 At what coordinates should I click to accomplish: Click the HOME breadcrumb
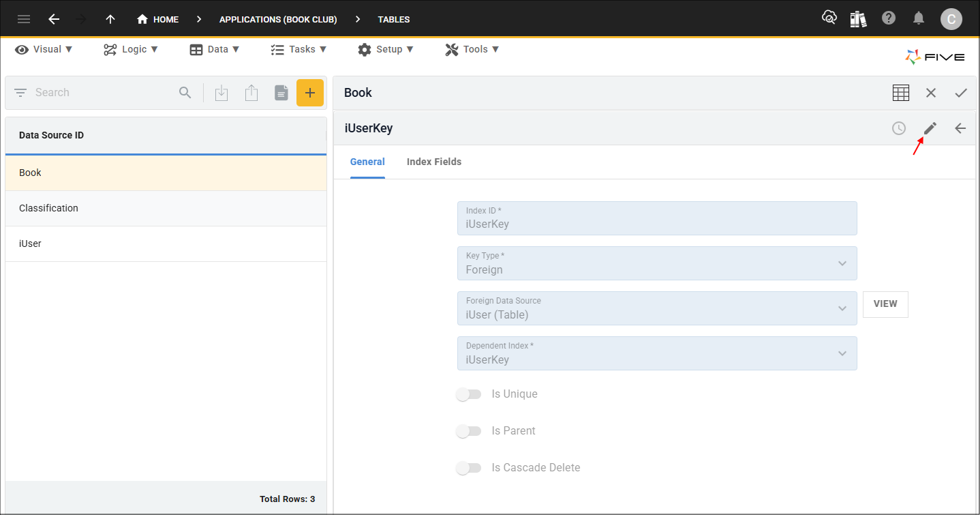click(157, 19)
